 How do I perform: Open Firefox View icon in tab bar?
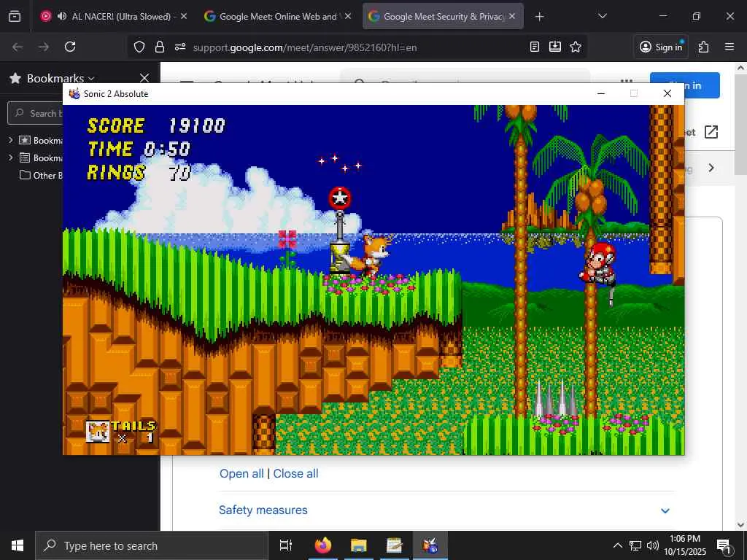[x=15, y=17]
